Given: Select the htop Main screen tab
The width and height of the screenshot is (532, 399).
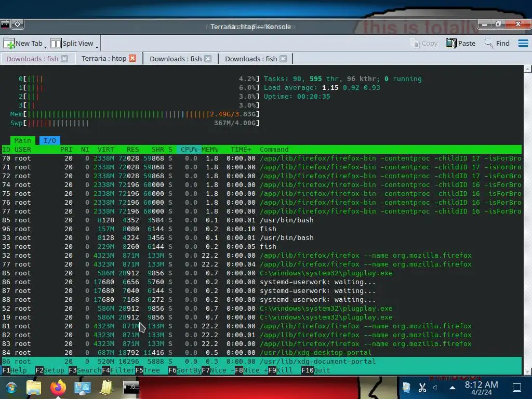Looking at the screenshot, I should pyautogui.click(x=23, y=140).
